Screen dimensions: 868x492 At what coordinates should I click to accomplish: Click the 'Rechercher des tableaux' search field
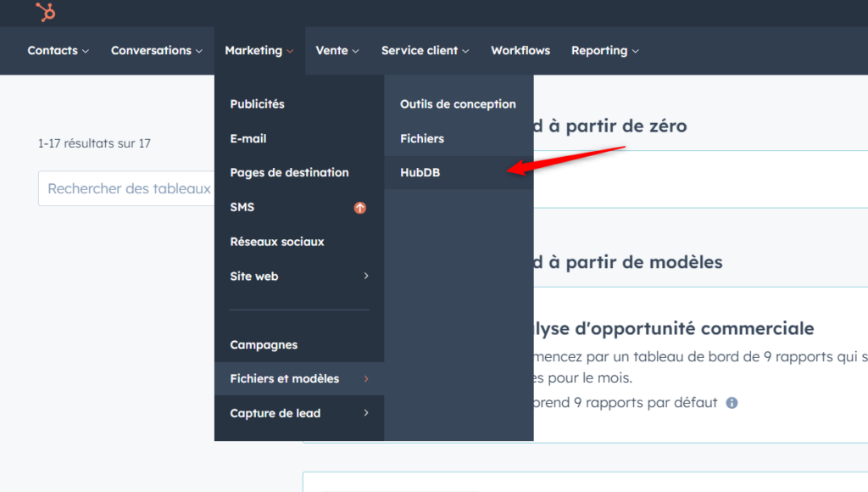[127, 188]
